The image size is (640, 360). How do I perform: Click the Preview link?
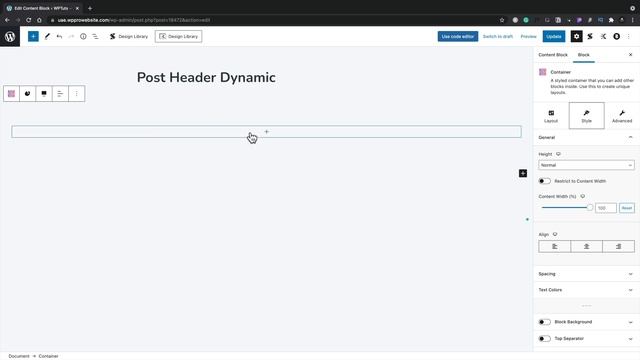pyautogui.click(x=528, y=36)
